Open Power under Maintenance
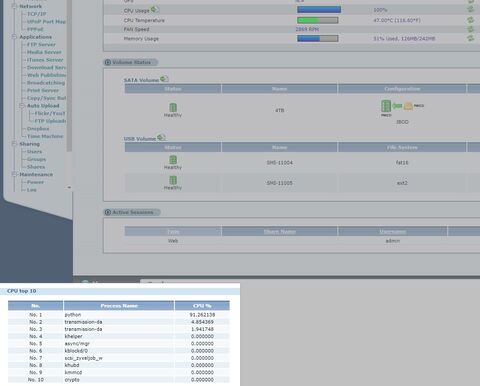This screenshot has height=386, width=480. 35,182
